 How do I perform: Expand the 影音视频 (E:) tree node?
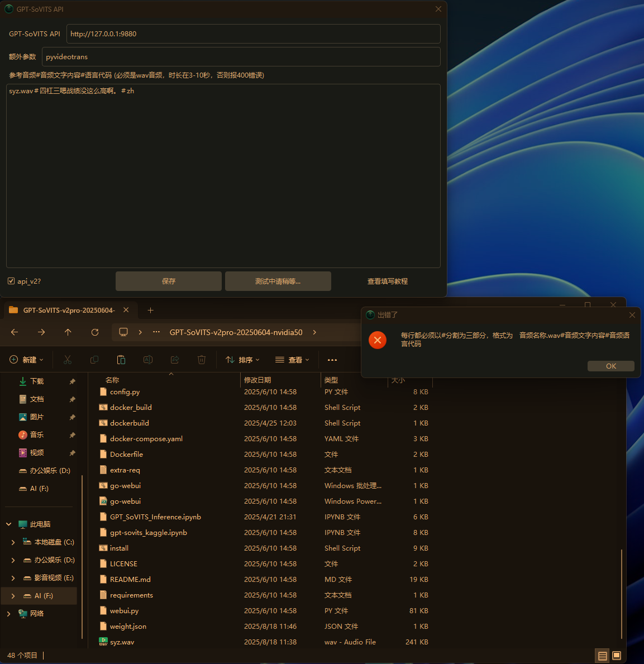[13, 577]
